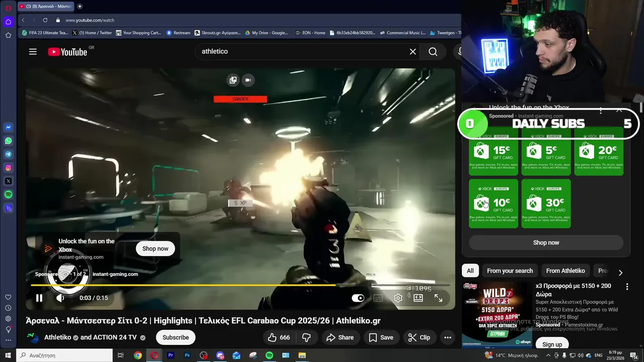Select the 30€ Xbox gift card
This screenshot has width=644, height=362.
pyautogui.click(x=546, y=204)
